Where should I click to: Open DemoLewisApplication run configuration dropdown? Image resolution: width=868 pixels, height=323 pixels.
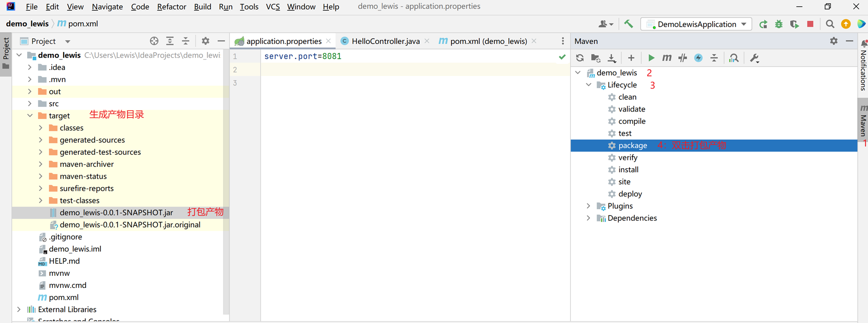696,24
